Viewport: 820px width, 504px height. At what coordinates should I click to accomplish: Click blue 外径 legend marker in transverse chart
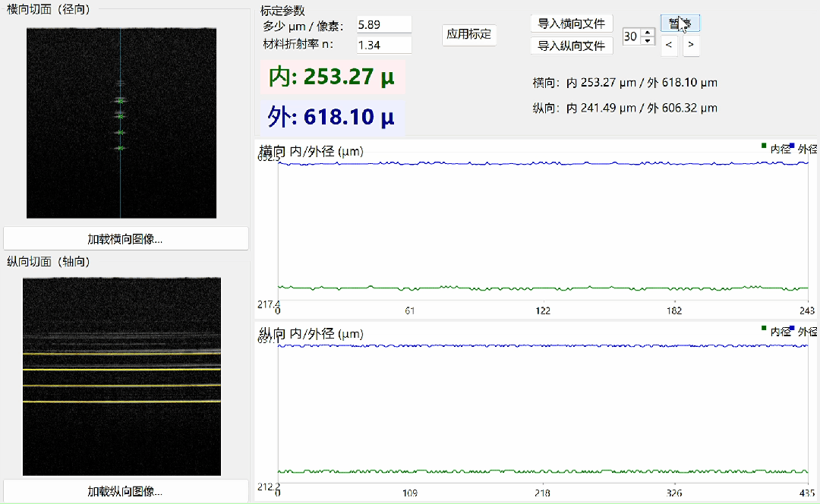point(792,146)
